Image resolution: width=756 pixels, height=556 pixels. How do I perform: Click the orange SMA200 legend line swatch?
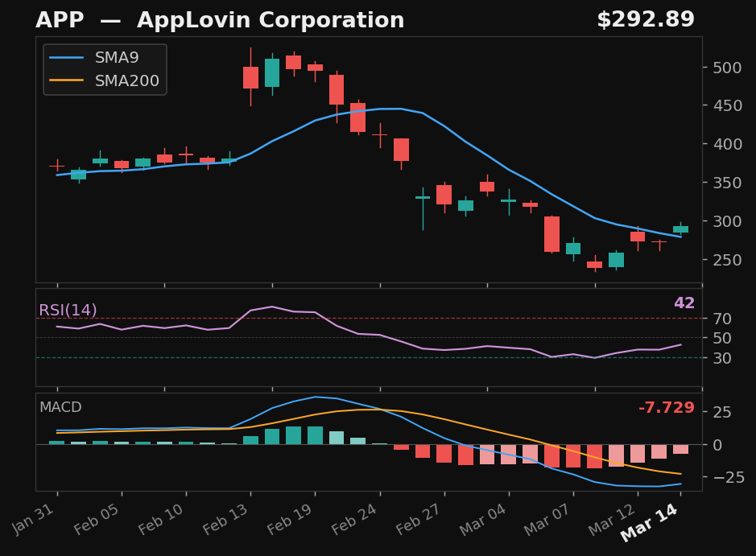pos(67,81)
